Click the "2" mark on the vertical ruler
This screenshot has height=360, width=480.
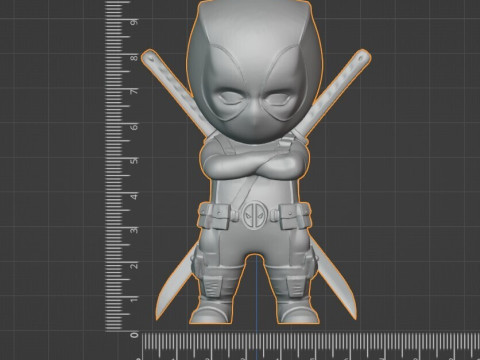pos(134,266)
